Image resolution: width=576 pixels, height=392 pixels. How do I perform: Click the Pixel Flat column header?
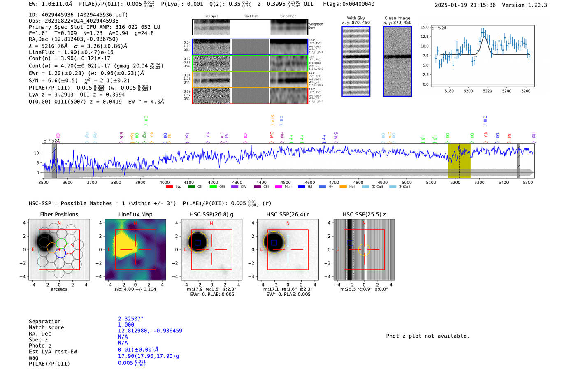[x=250, y=16]
